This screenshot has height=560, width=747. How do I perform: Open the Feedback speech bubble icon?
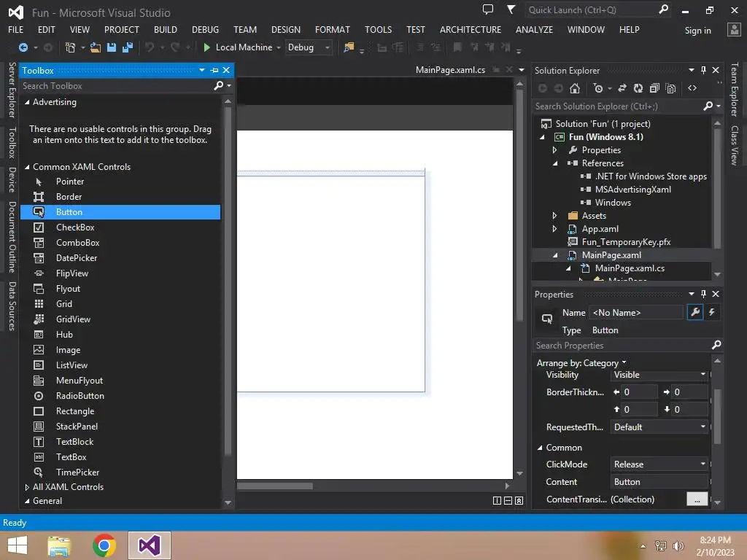(488, 9)
